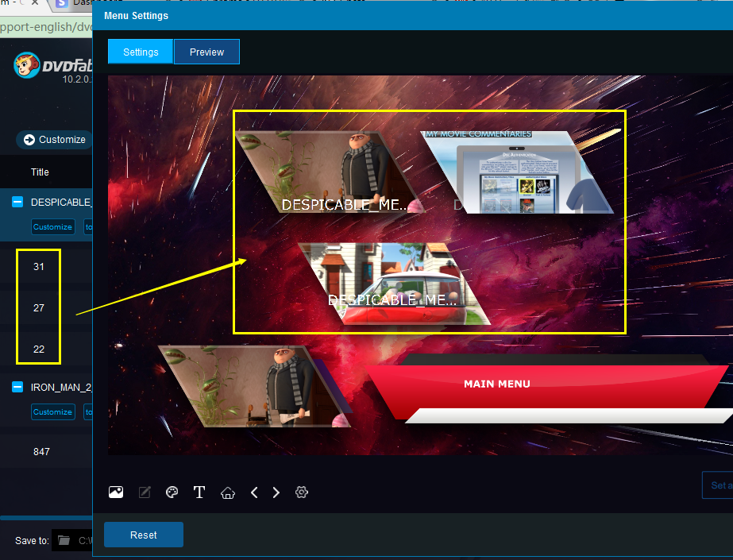Select the My Movie Commentaries thumbnail
Viewport: 733px width, 560px height.
pyautogui.click(x=518, y=172)
